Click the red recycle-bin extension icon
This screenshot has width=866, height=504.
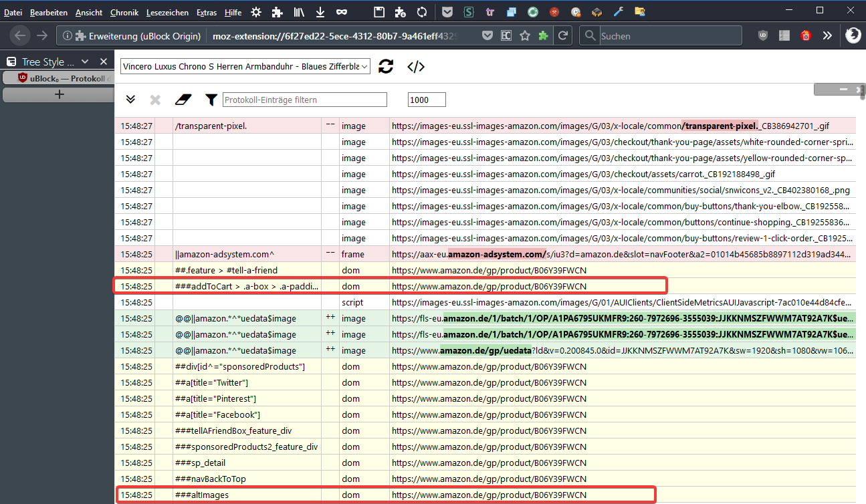[806, 36]
